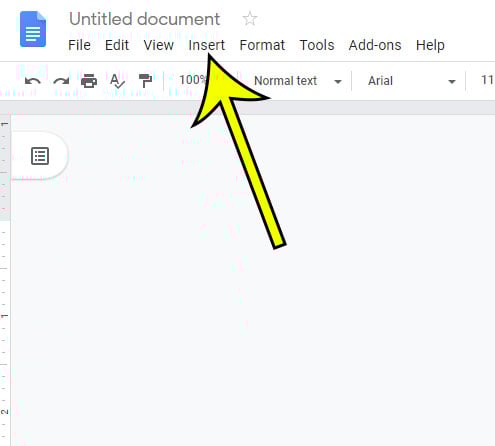Open the Add-ons menu
Viewport: 495px width, 446px height.
pyautogui.click(x=375, y=45)
